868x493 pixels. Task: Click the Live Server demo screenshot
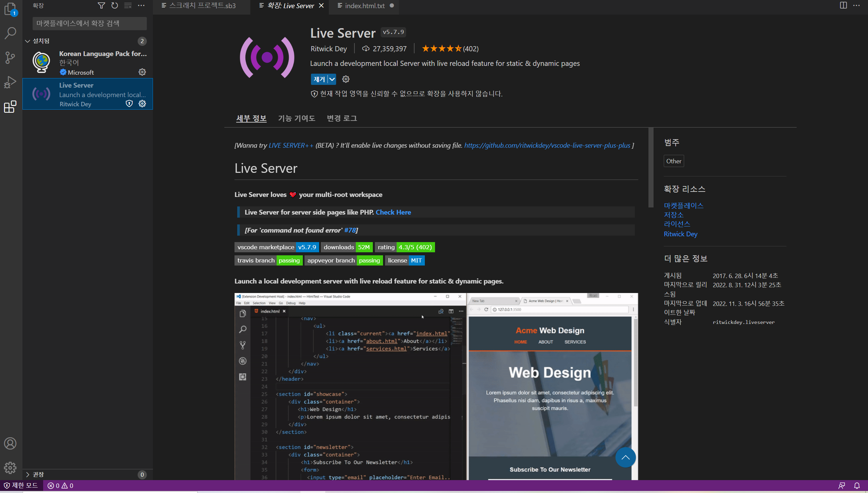[x=436, y=386]
